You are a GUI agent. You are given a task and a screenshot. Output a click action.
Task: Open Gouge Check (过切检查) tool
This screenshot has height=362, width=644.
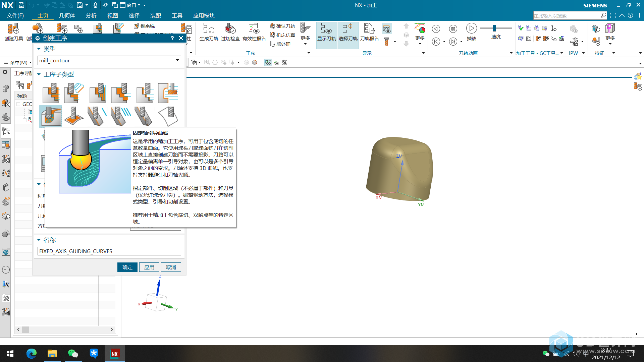click(230, 32)
